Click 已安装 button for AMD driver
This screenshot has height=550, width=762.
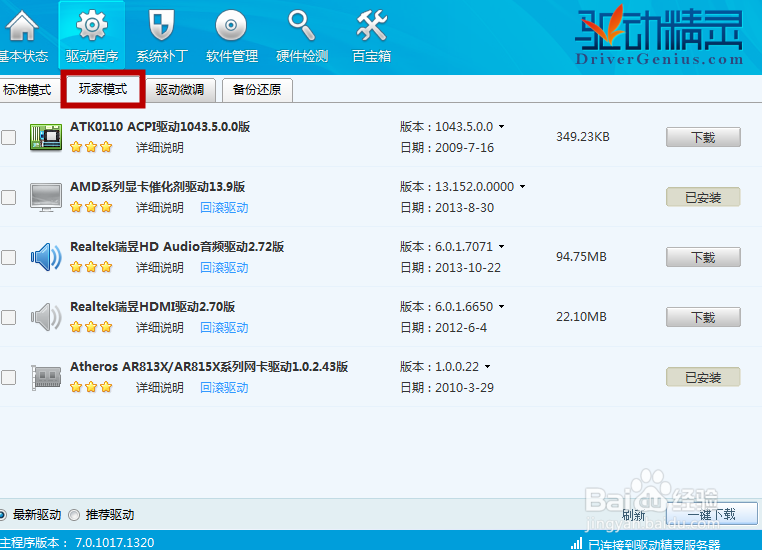tap(703, 197)
